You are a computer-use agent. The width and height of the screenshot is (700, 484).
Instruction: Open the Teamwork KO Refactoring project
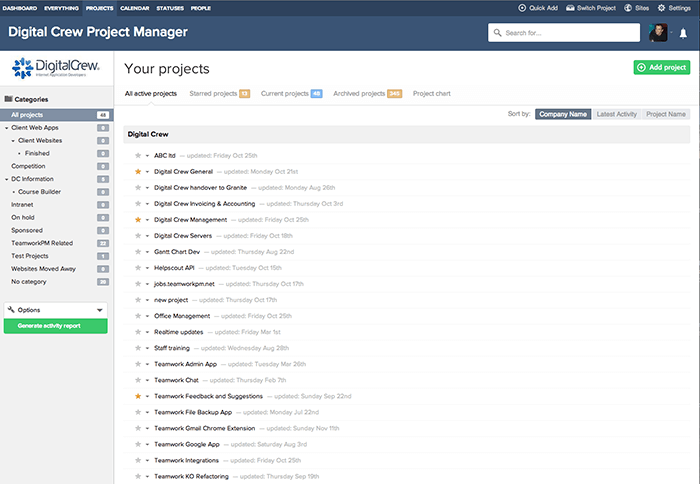191,476
